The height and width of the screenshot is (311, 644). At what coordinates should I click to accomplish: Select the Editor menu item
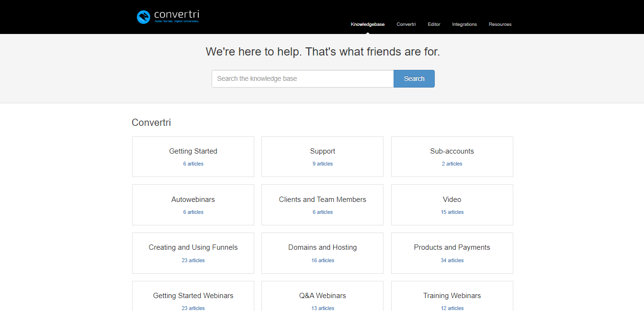[434, 24]
